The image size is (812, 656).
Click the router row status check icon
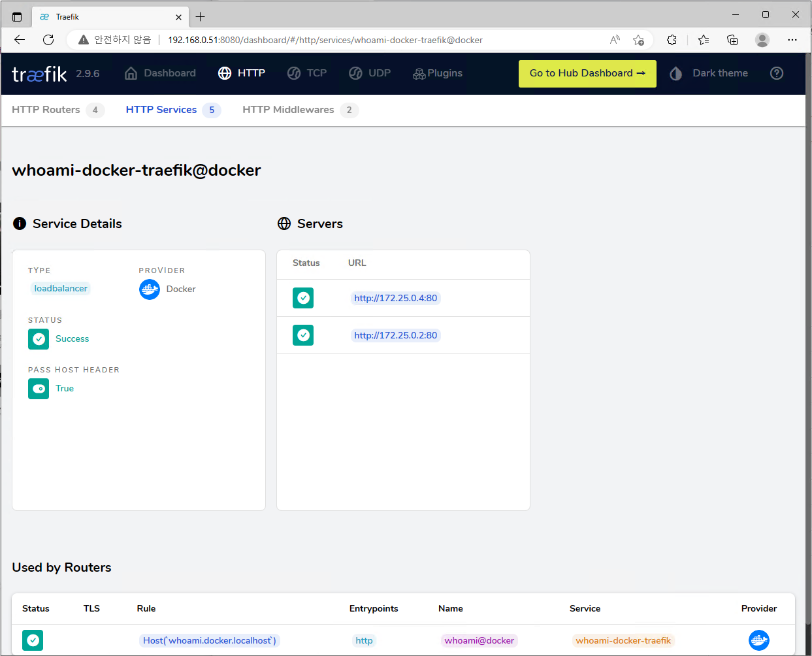pos(33,640)
